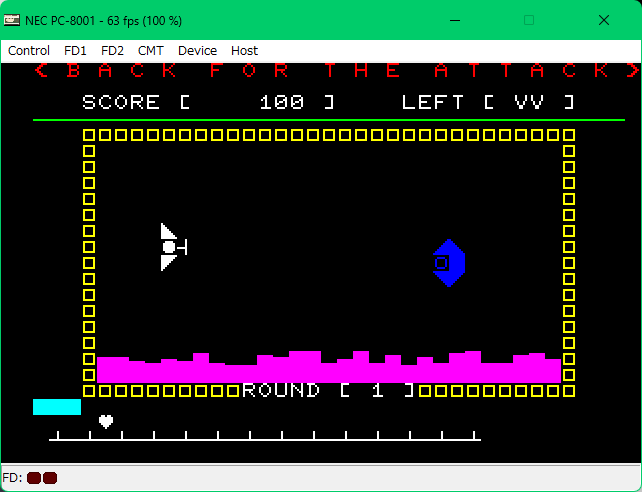Open the CMT cassette menu

(x=151, y=50)
